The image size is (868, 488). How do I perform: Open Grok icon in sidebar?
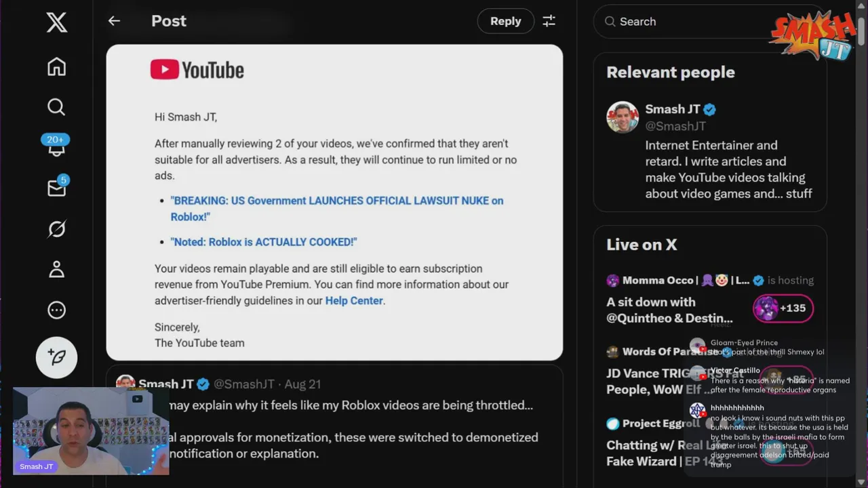57,229
